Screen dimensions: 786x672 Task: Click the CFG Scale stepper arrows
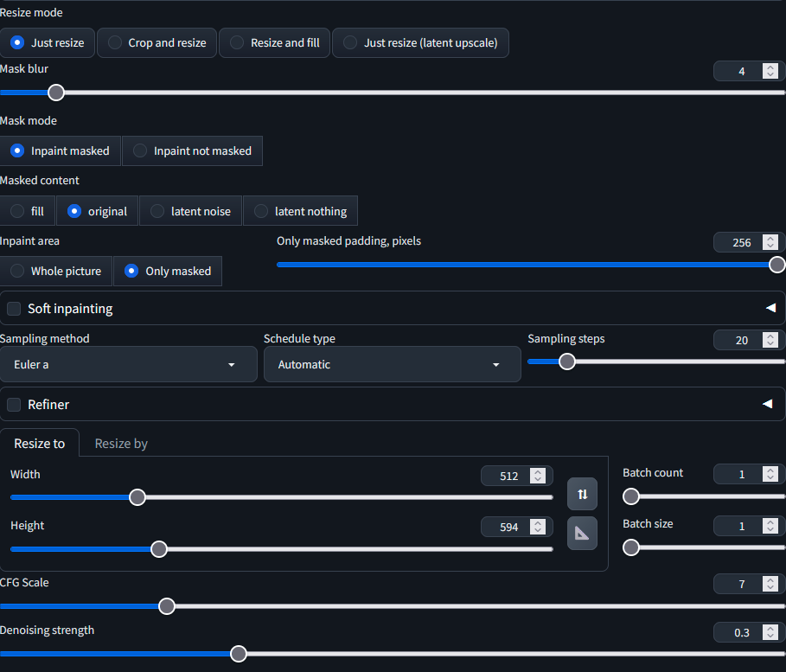770,585
